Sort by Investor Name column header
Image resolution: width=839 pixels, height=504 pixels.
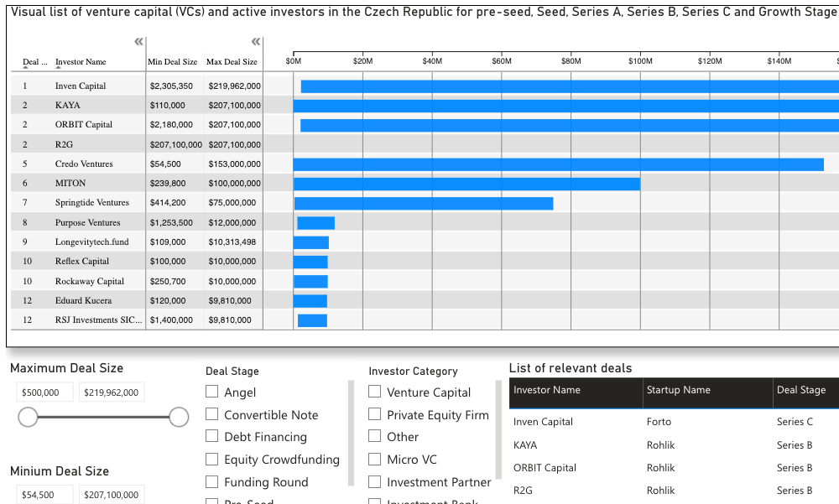(81, 62)
